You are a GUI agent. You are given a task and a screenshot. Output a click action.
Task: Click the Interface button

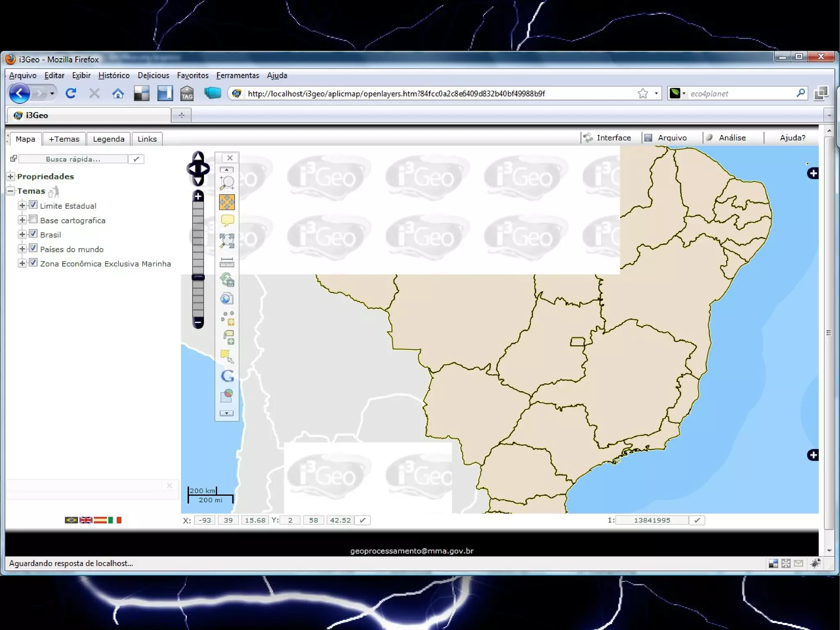tap(613, 138)
